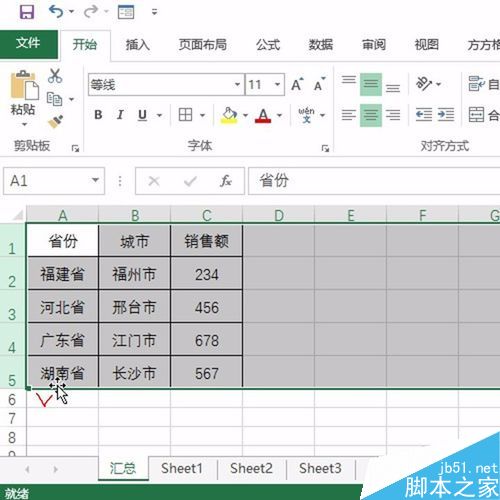Click the Undo arrow icon
Viewport: 500px width, 500px height.
pyautogui.click(x=56, y=11)
